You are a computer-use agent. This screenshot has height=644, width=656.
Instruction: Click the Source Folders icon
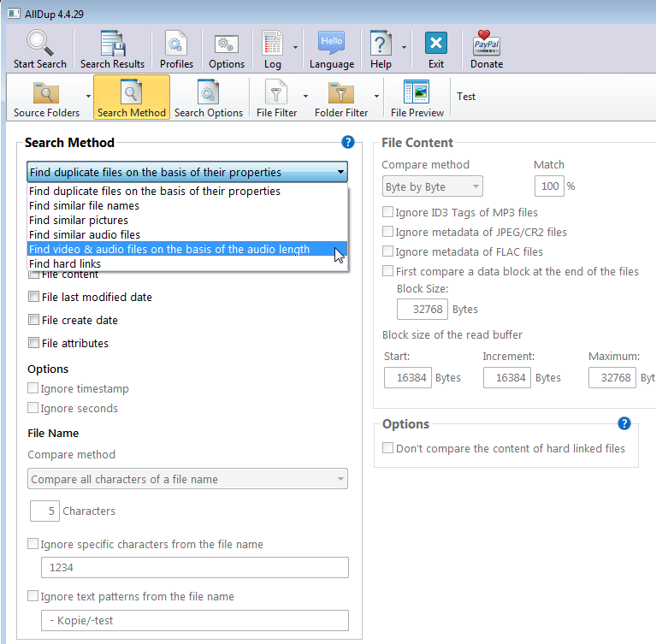46,92
